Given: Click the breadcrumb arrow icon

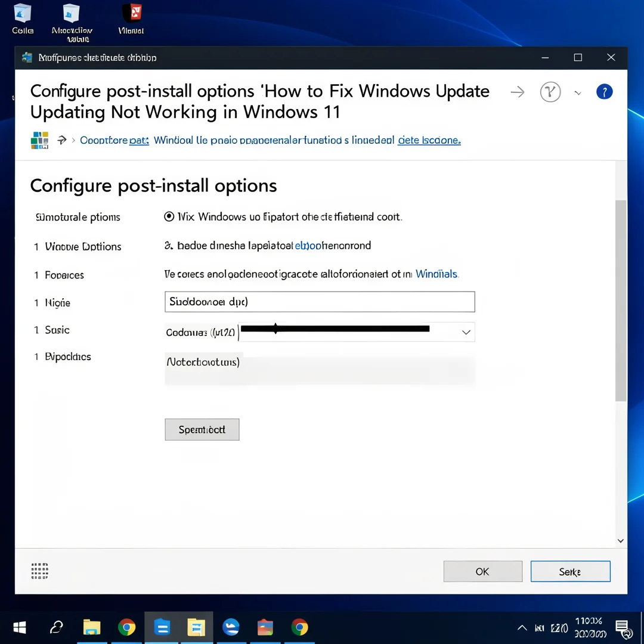Looking at the screenshot, I should point(61,140).
